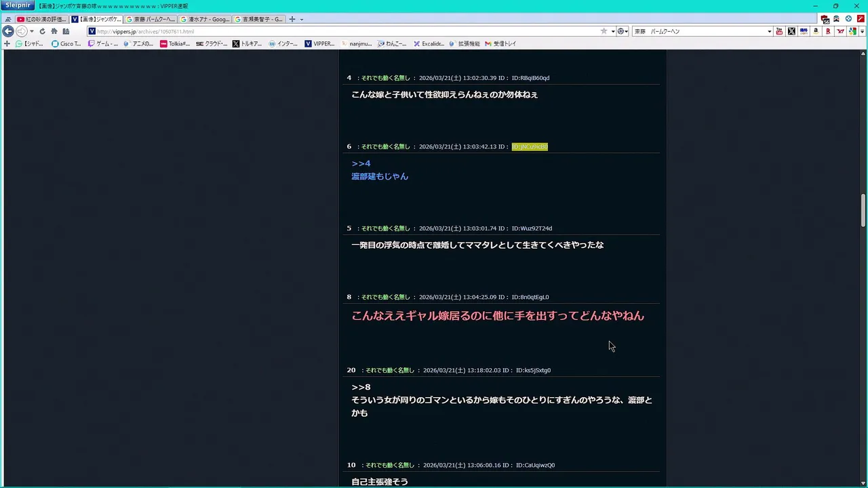Expand the navigation history dropdown arrow

pos(32,31)
